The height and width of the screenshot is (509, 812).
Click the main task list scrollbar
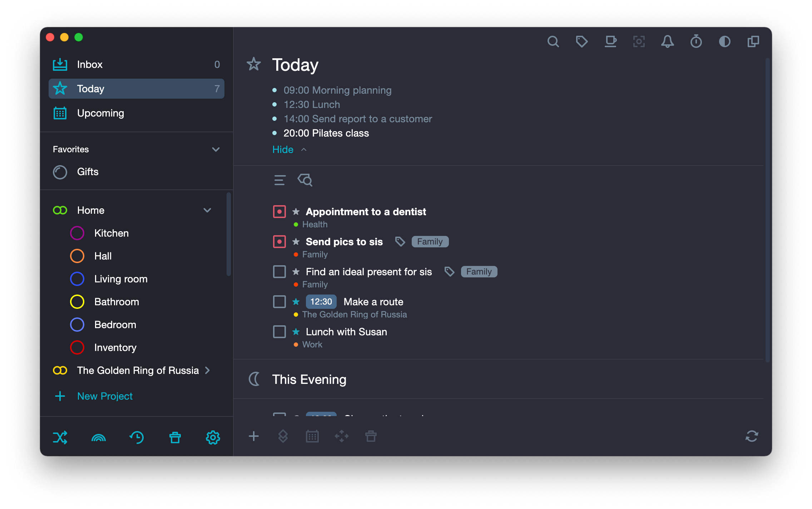pos(767,210)
